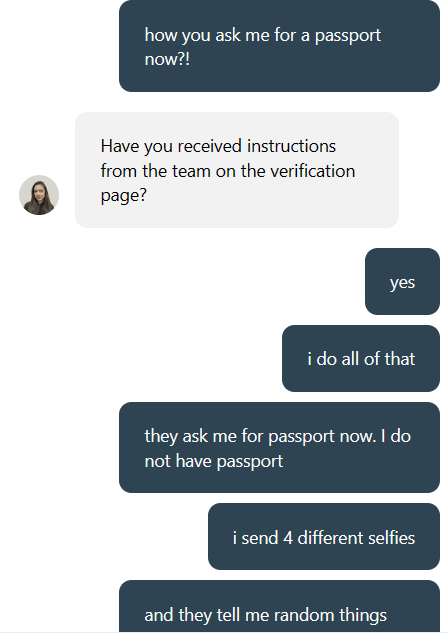Image resolution: width=448 pixels, height=635 pixels.
Task: Click the word 'page?' in the agent's reply
Action: (124, 196)
